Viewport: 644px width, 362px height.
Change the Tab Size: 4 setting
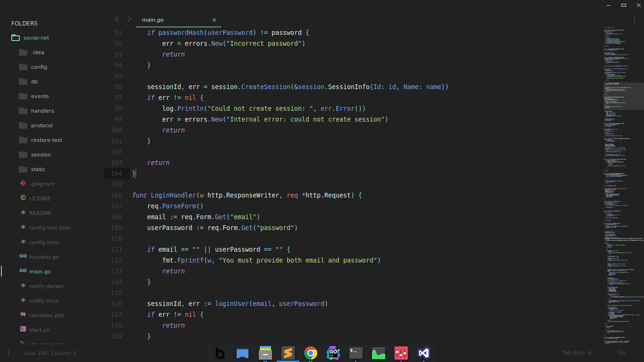pos(577,353)
